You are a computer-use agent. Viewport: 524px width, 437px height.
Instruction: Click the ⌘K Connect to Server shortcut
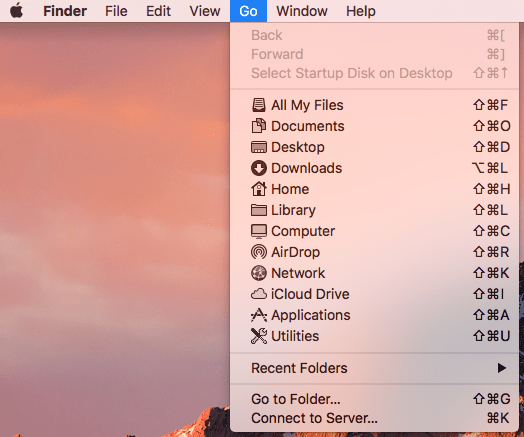click(498, 418)
